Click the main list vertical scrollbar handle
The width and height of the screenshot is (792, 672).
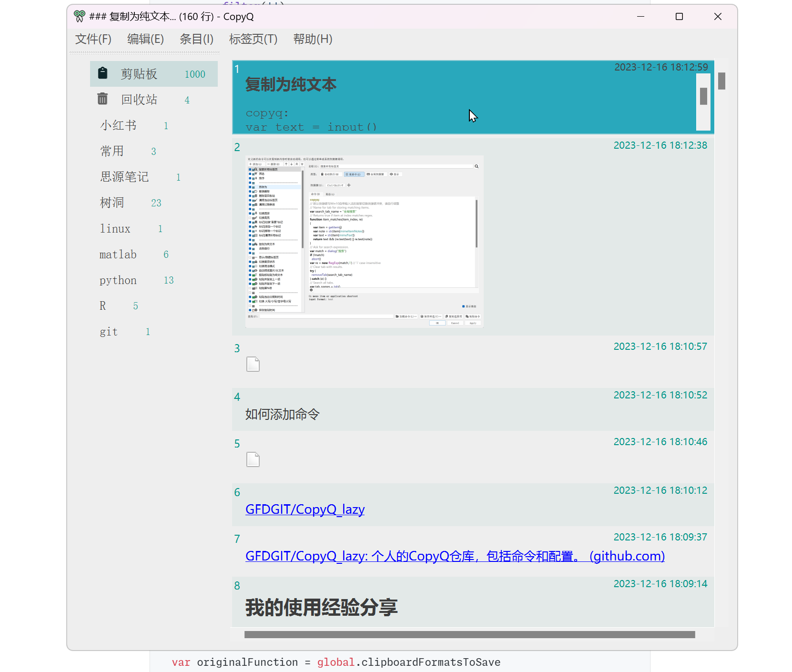point(721,81)
